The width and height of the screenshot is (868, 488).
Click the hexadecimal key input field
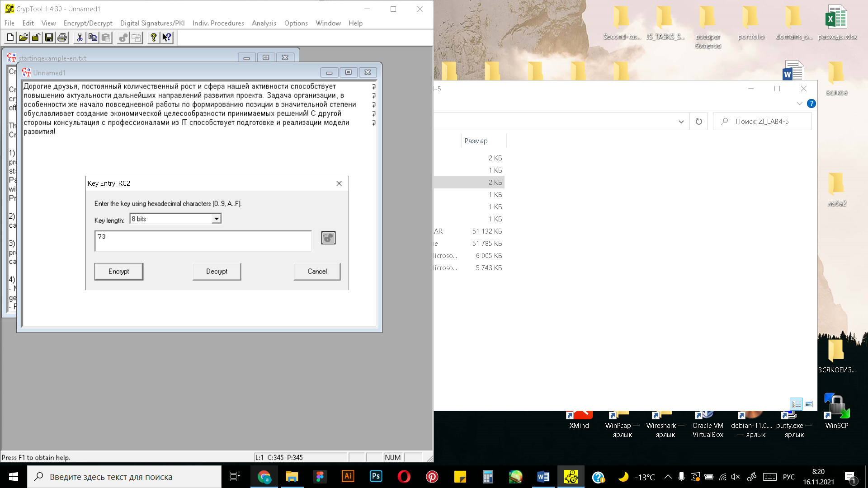pyautogui.click(x=203, y=241)
